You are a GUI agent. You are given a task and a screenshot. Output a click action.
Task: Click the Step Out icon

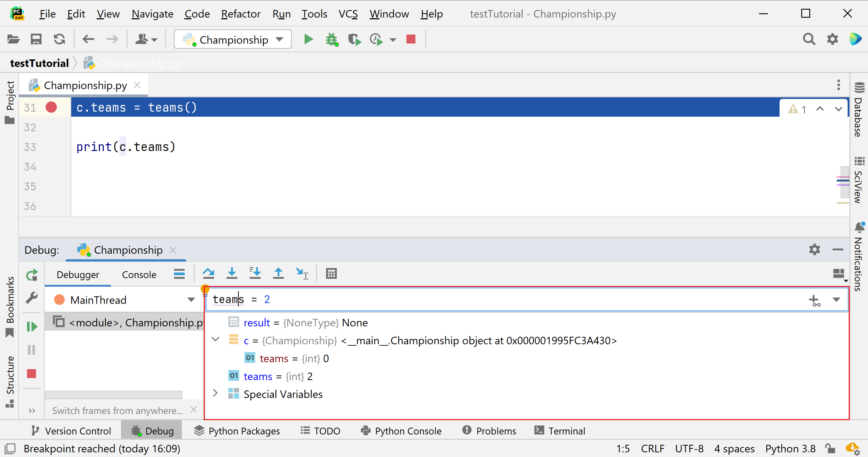tap(278, 274)
